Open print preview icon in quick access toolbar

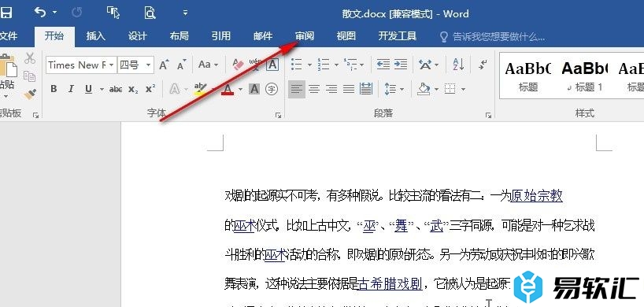click(150, 13)
